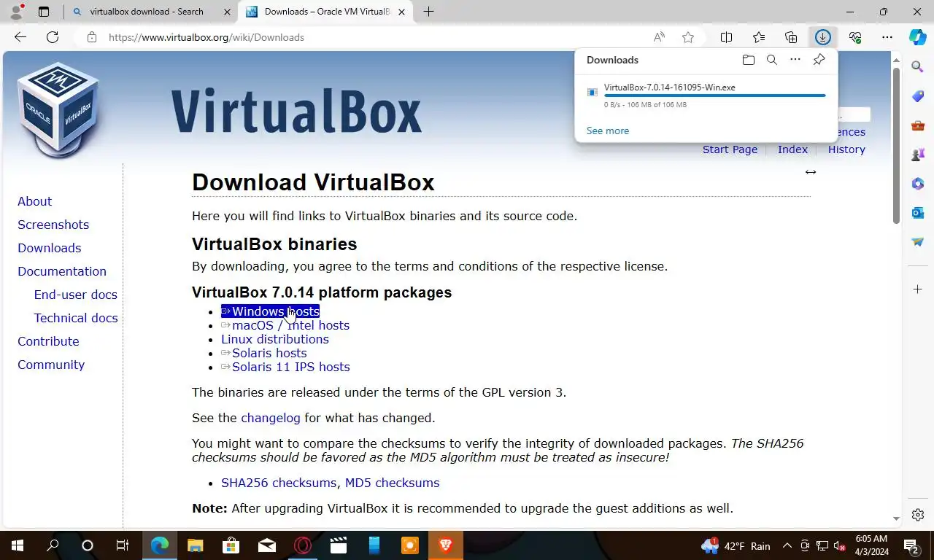934x560 pixels.
Task: Click the page vertical scrollbar thumb
Action: pos(896,146)
